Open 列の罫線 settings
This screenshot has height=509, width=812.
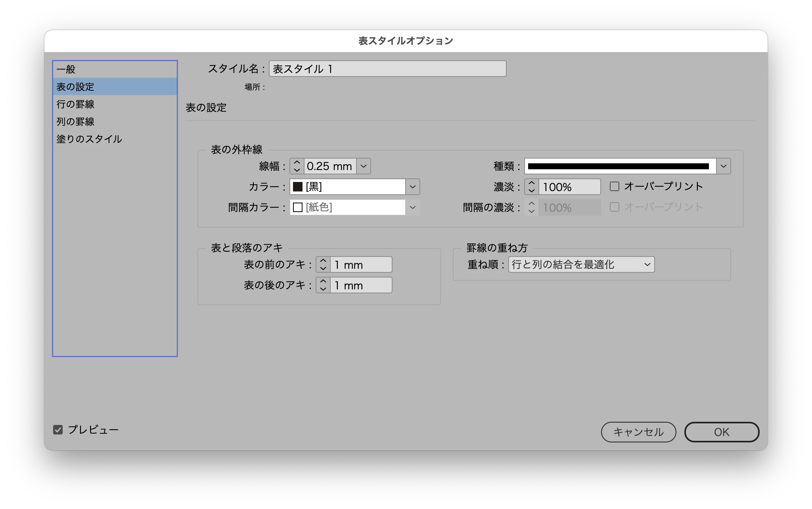[75, 122]
